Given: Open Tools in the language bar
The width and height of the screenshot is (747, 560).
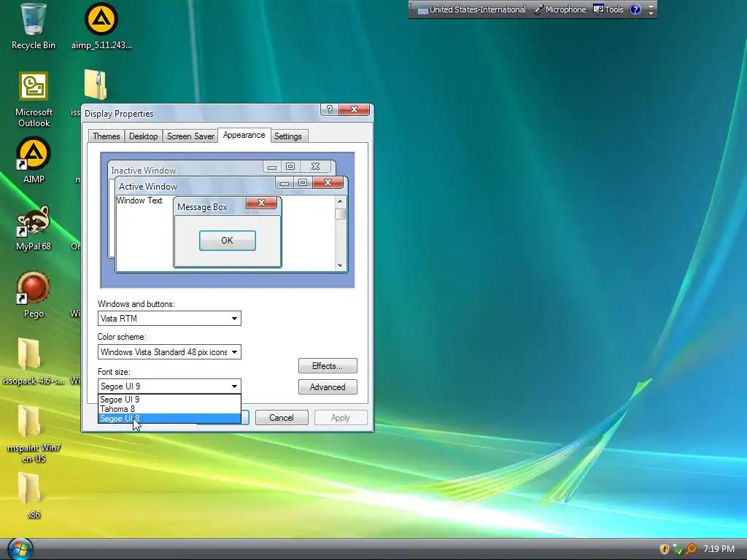Looking at the screenshot, I should point(608,9).
